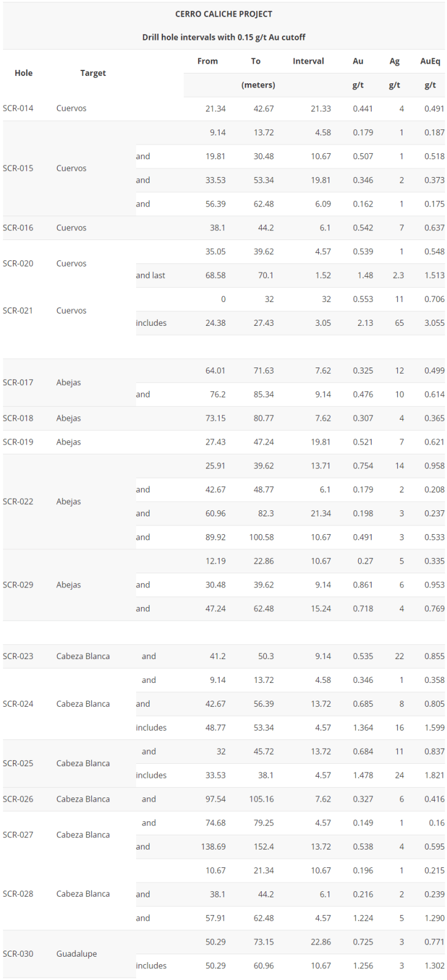This screenshot has height=980, width=447.
Task: Click the AuEq column header
Action: (x=430, y=61)
